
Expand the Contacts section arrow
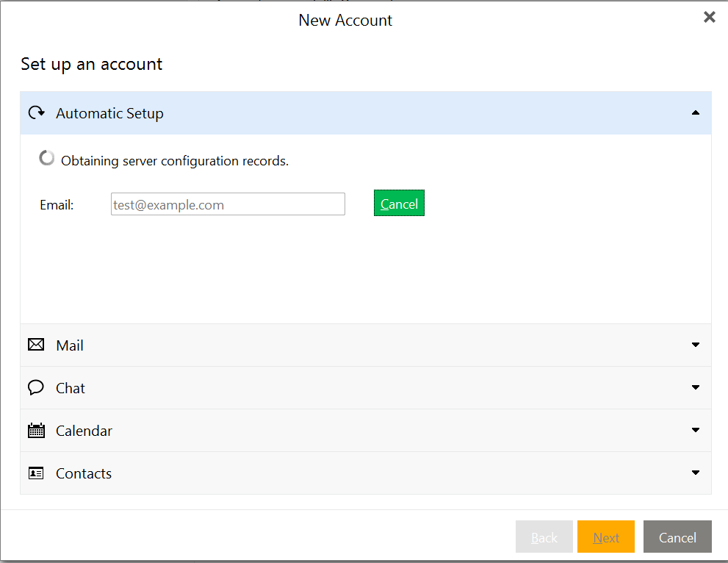[695, 473]
